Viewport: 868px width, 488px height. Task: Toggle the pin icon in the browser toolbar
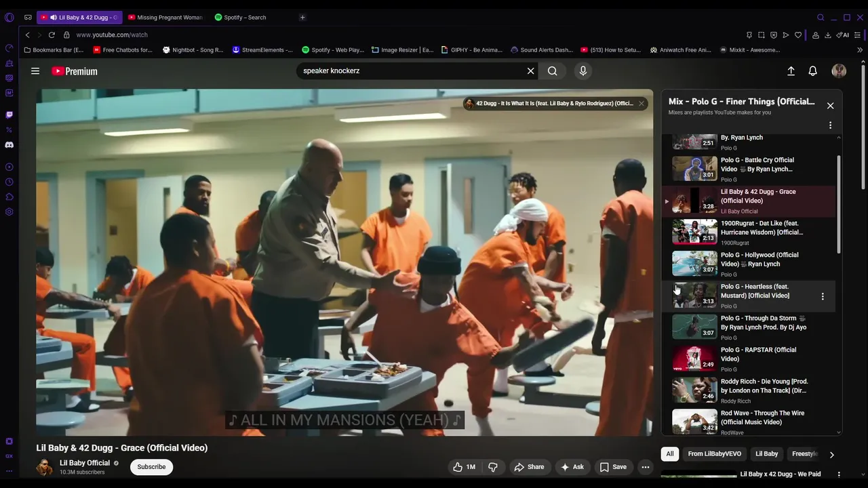click(x=749, y=35)
